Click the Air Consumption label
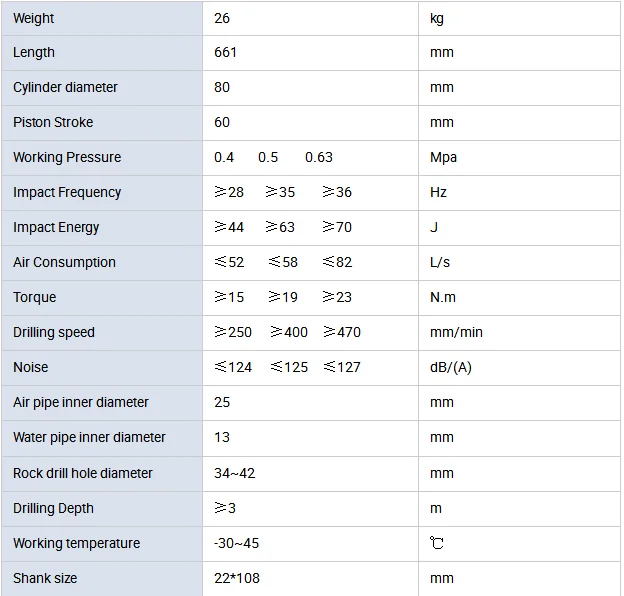Screen dimensions: 624x596 tap(64, 262)
